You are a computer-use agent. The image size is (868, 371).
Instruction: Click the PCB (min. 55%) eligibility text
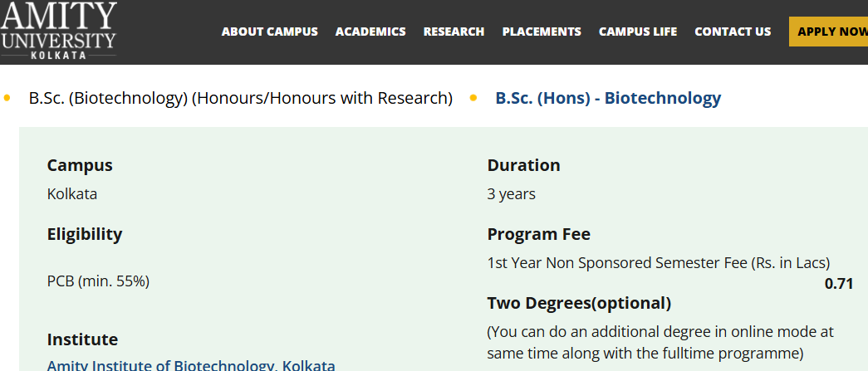(x=98, y=281)
